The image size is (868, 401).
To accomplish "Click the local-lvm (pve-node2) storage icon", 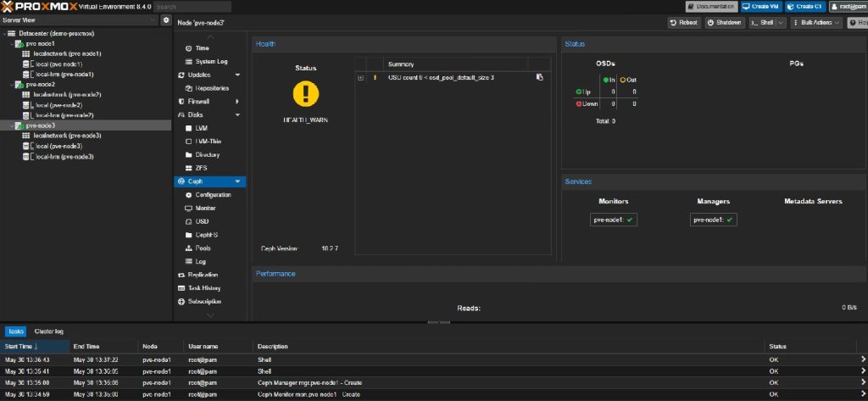I will point(26,115).
